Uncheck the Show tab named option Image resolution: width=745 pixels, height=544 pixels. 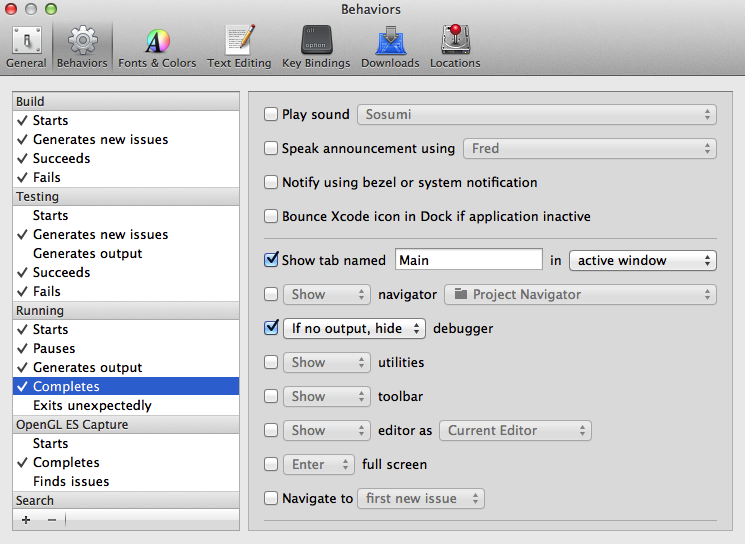click(x=271, y=260)
